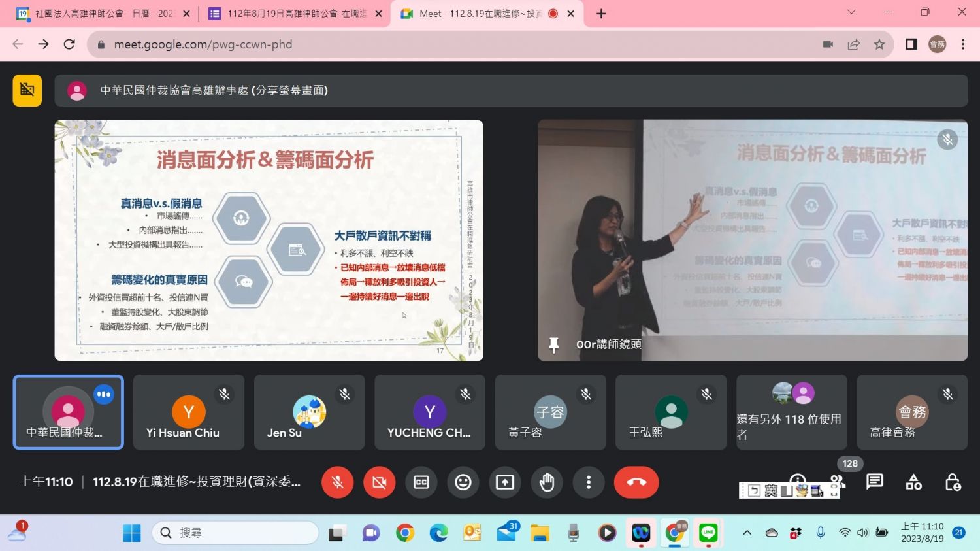Open more options three-dot menu in Meet
Image resolution: width=980 pixels, height=551 pixels.
[589, 482]
